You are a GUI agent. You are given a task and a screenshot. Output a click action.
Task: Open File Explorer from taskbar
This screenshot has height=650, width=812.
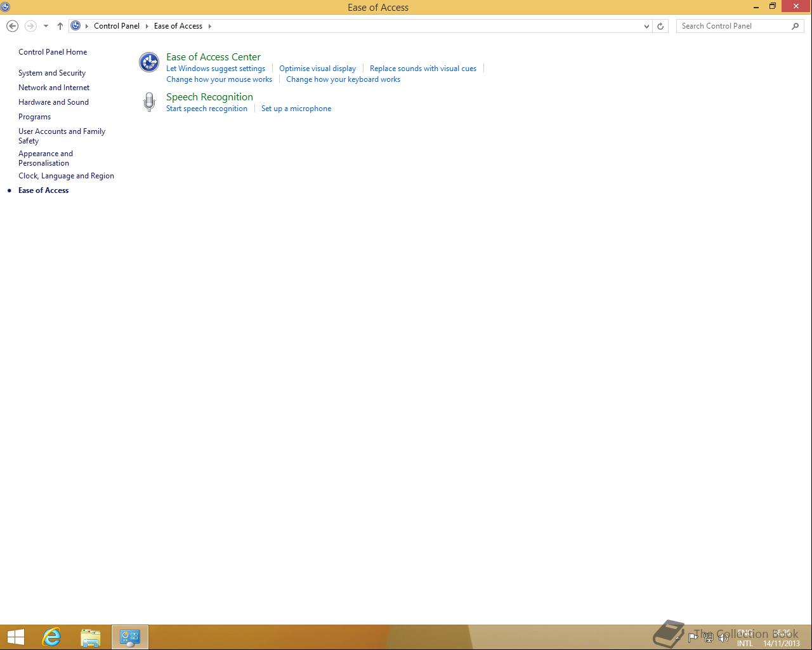click(91, 637)
